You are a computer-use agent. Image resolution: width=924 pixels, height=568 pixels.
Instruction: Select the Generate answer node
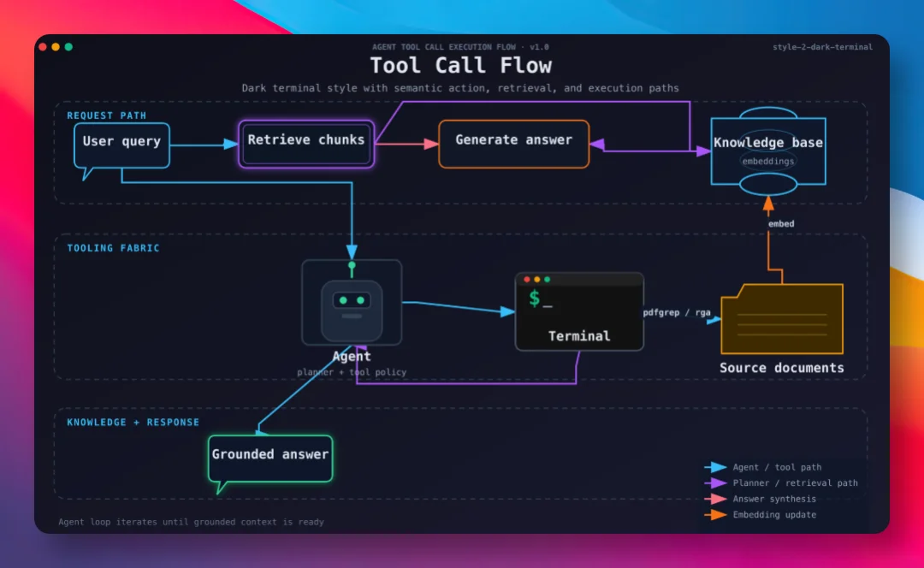[514, 144]
